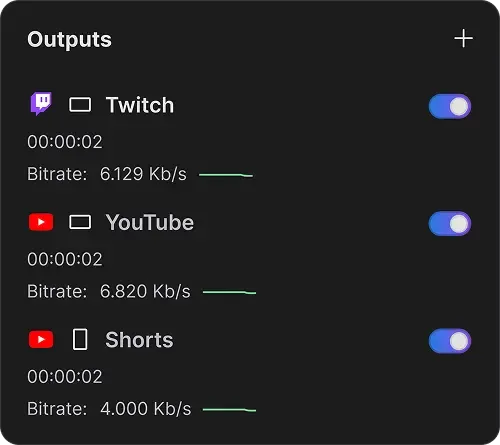Select the YouTube output name

coord(150,223)
